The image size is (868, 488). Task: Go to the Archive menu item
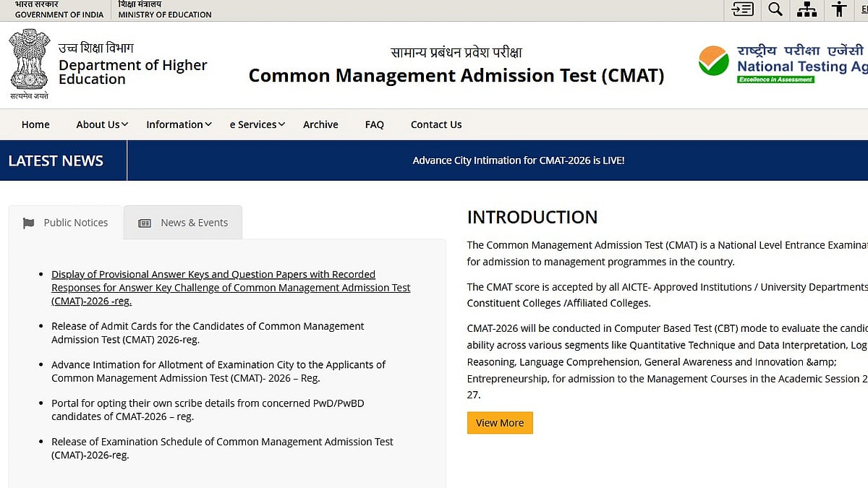(320, 124)
